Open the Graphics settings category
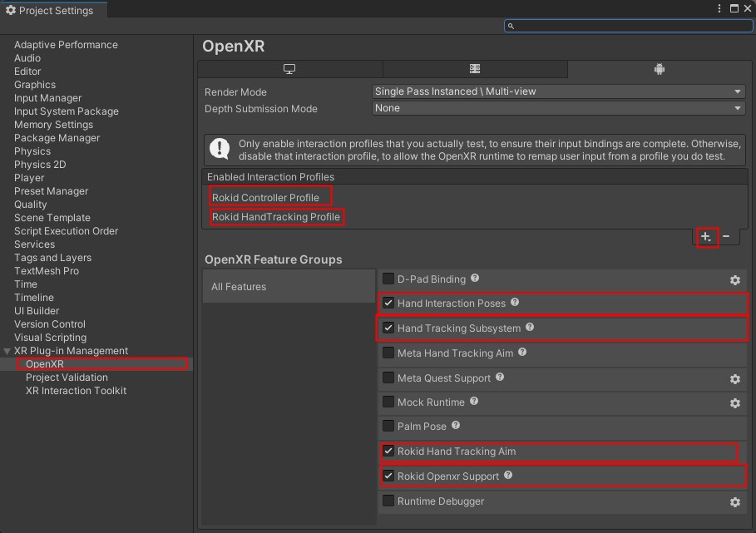 pyautogui.click(x=35, y=85)
